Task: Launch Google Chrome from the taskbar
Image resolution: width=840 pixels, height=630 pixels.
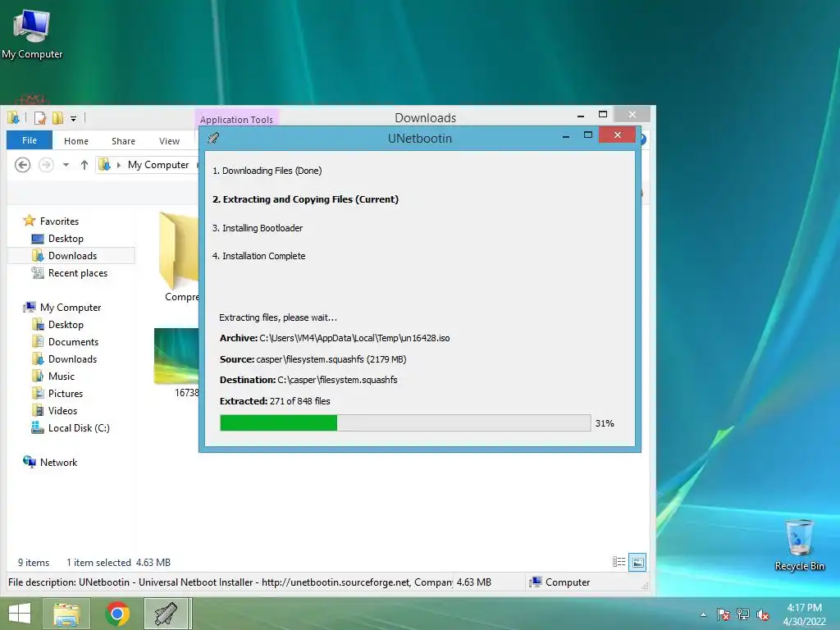Action: point(117,614)
